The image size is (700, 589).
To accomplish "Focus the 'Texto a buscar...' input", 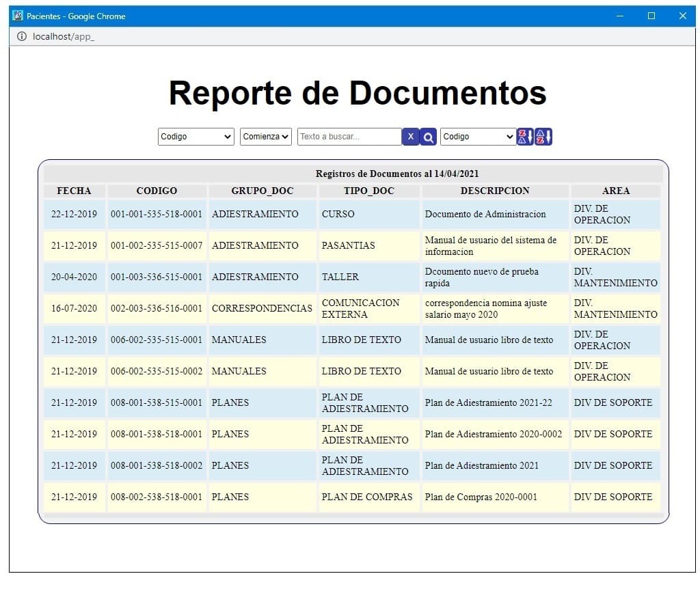I will point(349,137).
